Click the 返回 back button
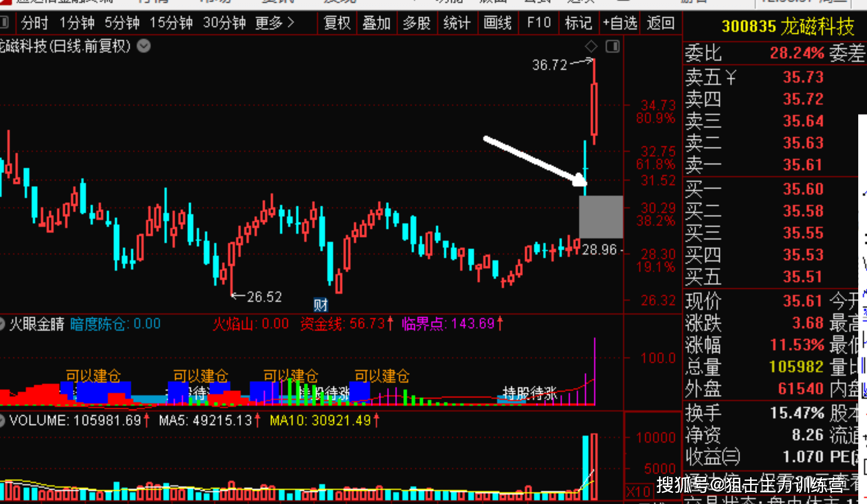The width and height of the screenshot is (867, 504). coord(661,23)
